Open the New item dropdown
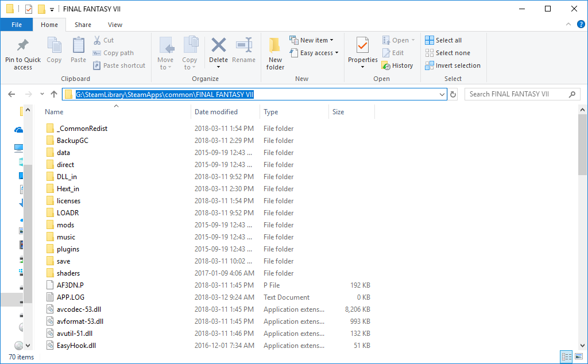The width and height of the screenshot is (588, 364). point(311,40)
